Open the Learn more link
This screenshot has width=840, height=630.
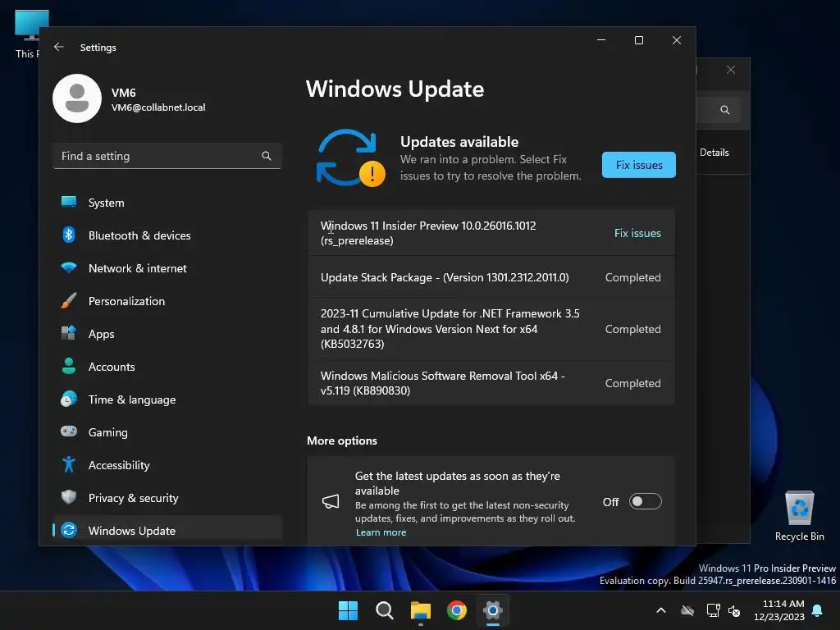tap(381, 532)
